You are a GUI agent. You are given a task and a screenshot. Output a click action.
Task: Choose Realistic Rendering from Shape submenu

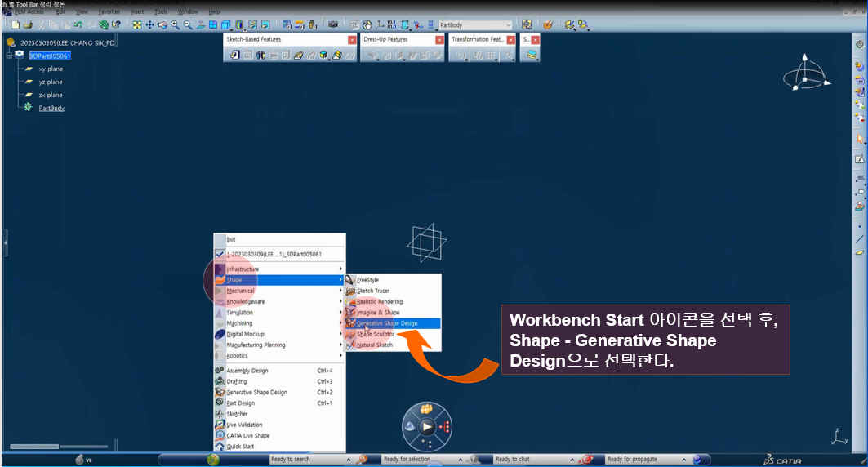[x=393, y=301]
